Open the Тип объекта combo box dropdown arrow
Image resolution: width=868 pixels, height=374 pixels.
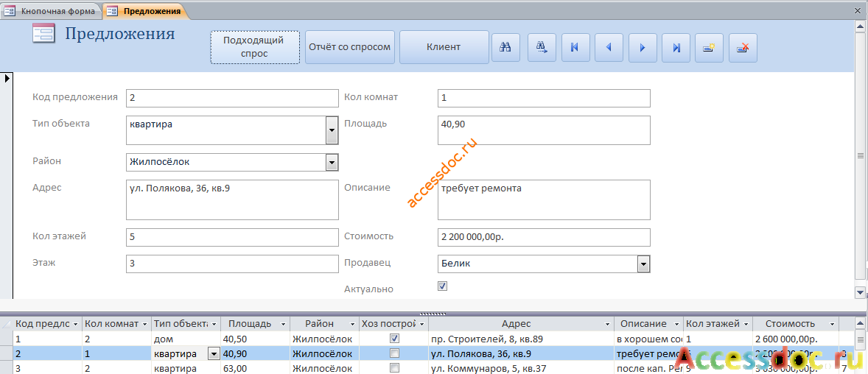(x=332, y=131)
